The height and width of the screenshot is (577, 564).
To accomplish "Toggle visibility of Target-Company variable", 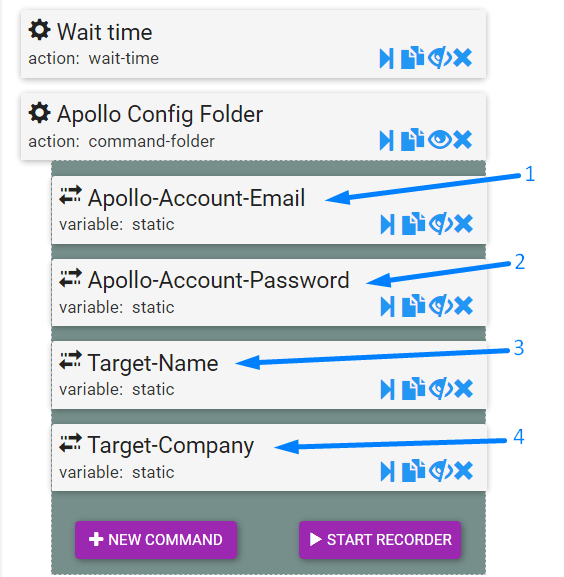I will click(x=440, y=471).
